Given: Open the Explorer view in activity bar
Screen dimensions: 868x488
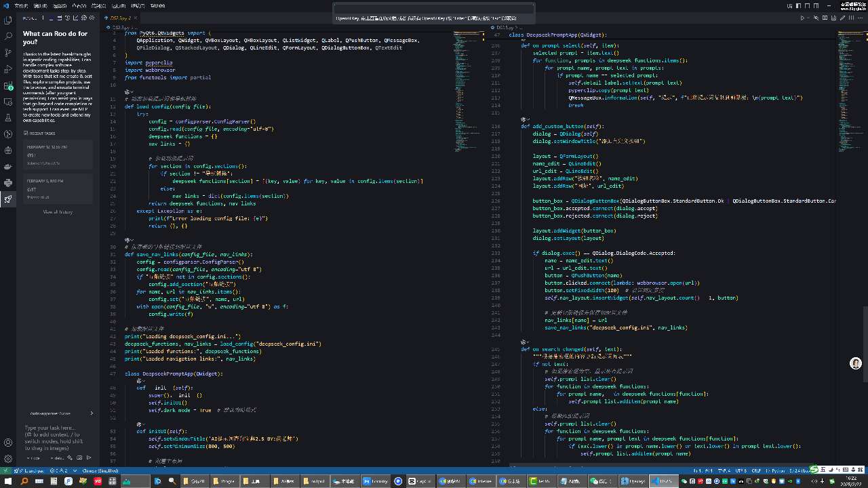Looking at the screenshot, I should (8, 19).
